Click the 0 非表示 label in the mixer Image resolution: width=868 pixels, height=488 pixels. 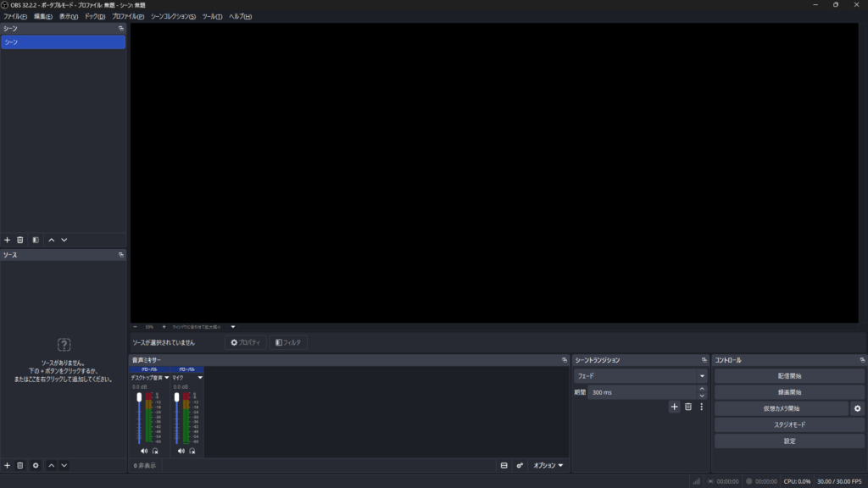144,466
